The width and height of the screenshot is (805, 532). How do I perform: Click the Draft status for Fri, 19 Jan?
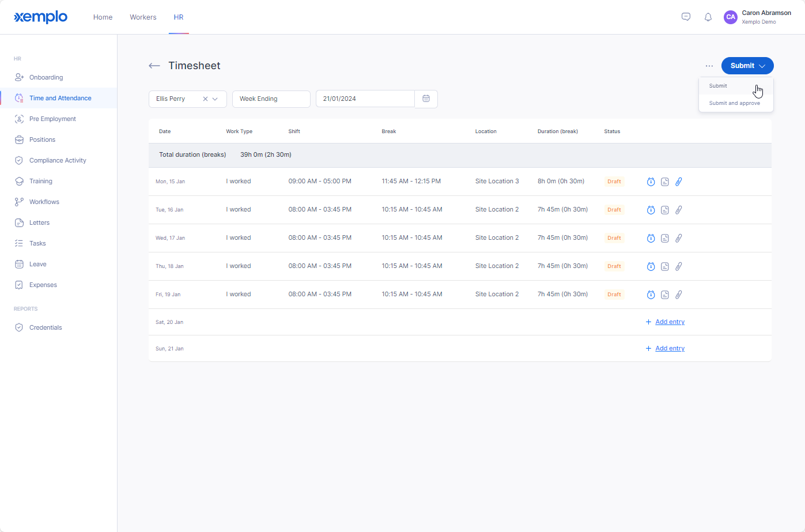pyautogui.click(x=614, y=295)
